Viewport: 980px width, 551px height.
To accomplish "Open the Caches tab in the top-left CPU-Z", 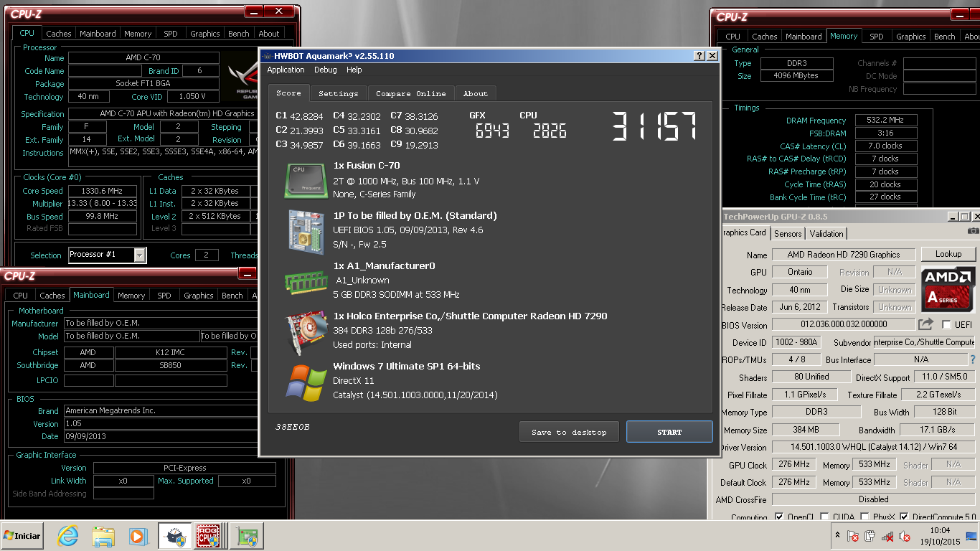I will point(58,34).
